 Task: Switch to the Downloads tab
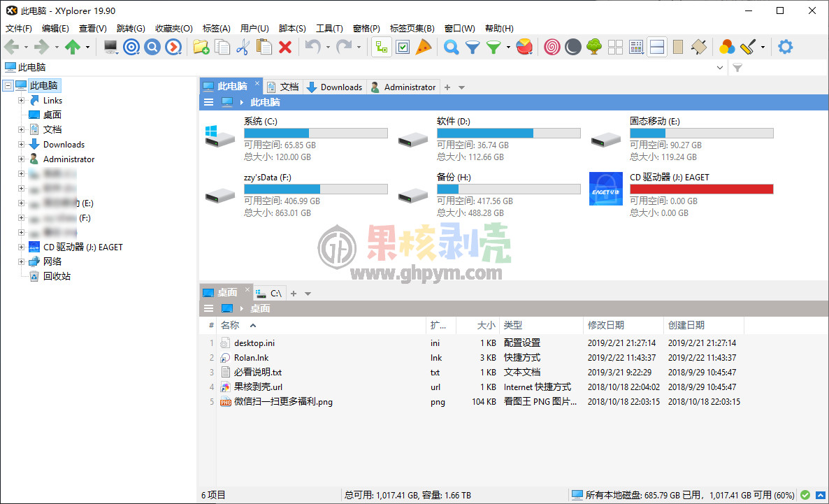point(335,87)
